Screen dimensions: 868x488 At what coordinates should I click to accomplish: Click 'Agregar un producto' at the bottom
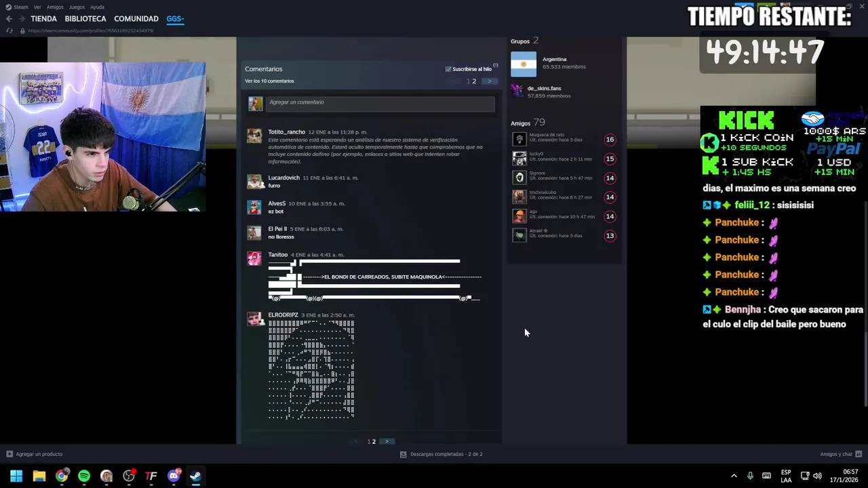tap(35, 454)
